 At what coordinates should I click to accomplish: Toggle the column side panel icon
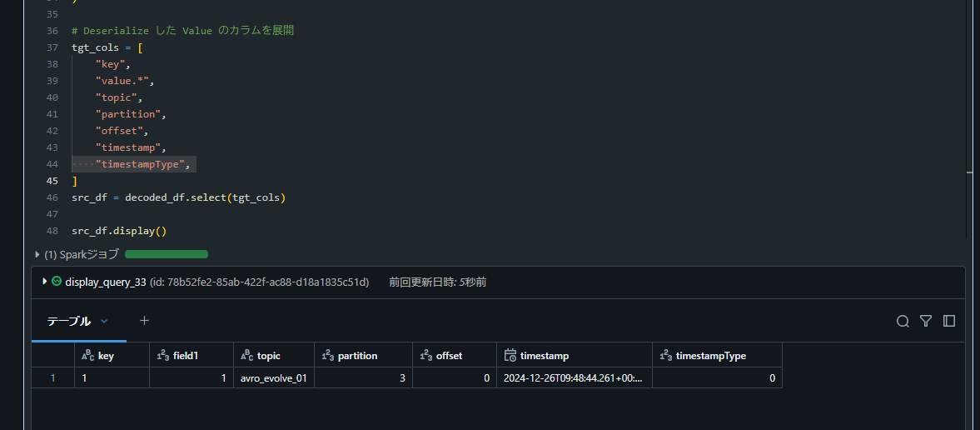tap(948, 321)
